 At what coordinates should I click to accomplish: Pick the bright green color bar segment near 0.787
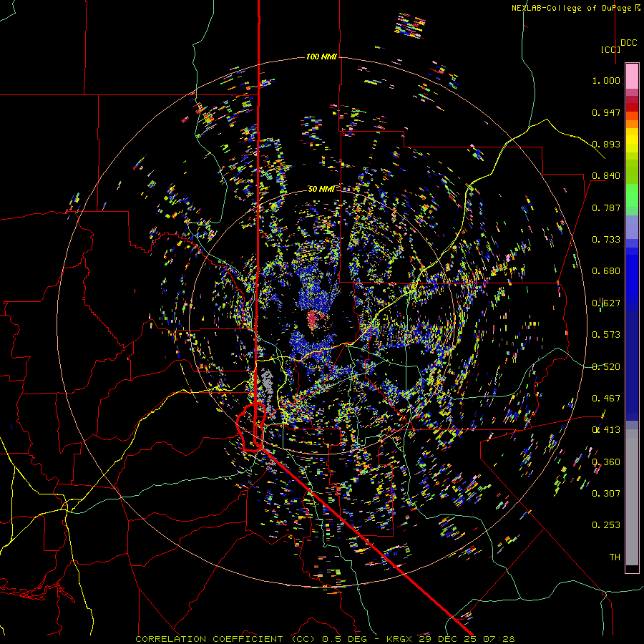pyautogui.click(x=632, y=195)
